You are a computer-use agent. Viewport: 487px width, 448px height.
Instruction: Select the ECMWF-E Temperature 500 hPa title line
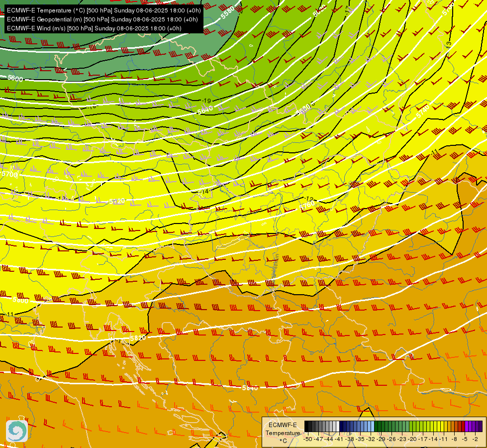[x=104, y=10]
